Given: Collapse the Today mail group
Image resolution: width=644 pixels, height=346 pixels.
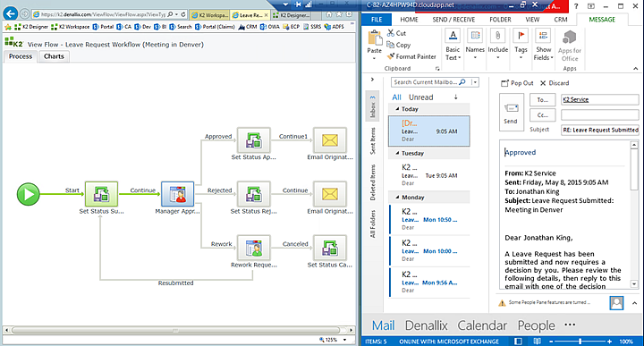Looking at the screenshot, I should 397,109.
